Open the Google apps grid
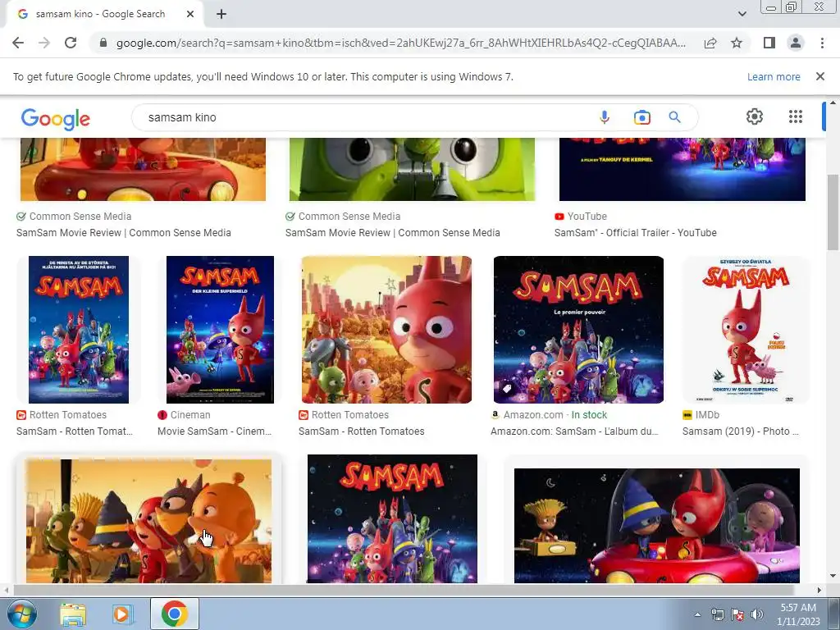Viewport: 840px width, 630px height. click(x=796, y=116)
